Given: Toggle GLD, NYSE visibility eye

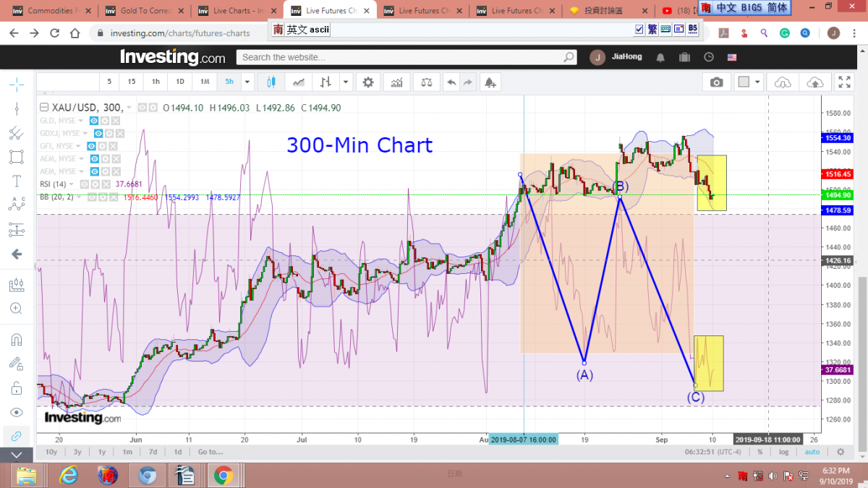Looking at the screenshot, I should (94, 121).
